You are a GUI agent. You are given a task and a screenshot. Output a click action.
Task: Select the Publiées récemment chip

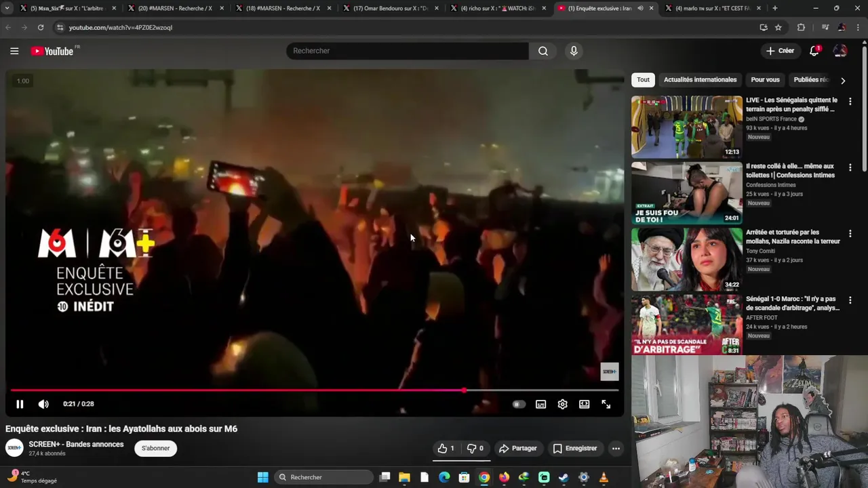810,79
